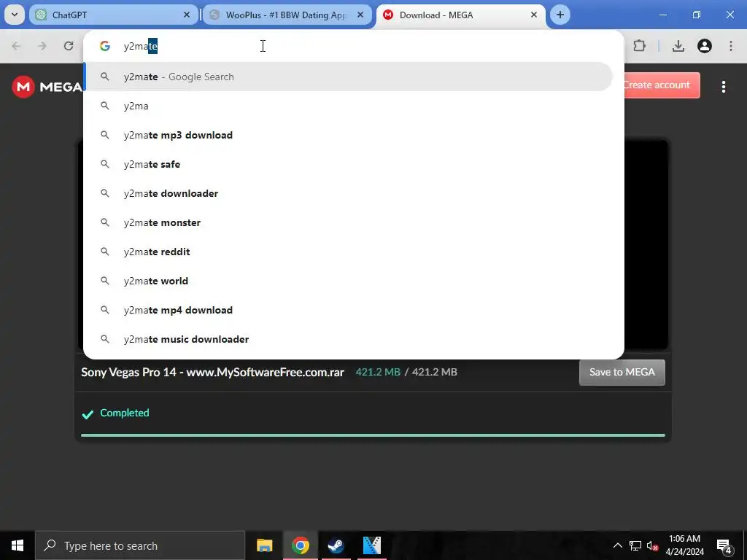Open Chrome's three-dot menu
The image size is (747, 560).
[731, 46]
